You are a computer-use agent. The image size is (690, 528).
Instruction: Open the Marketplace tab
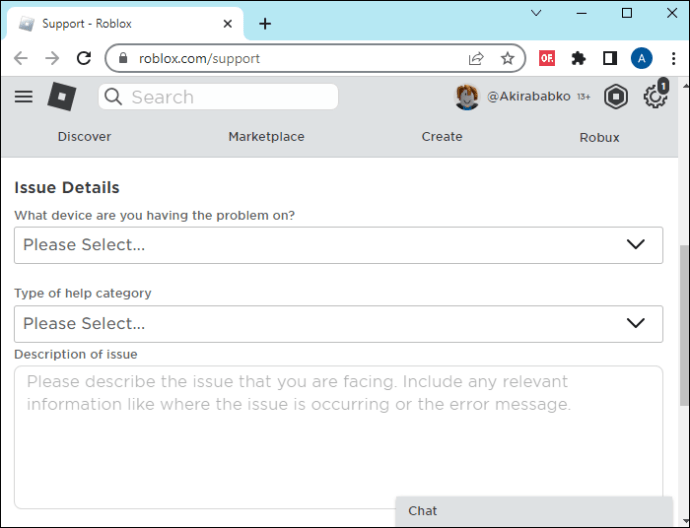266,137
